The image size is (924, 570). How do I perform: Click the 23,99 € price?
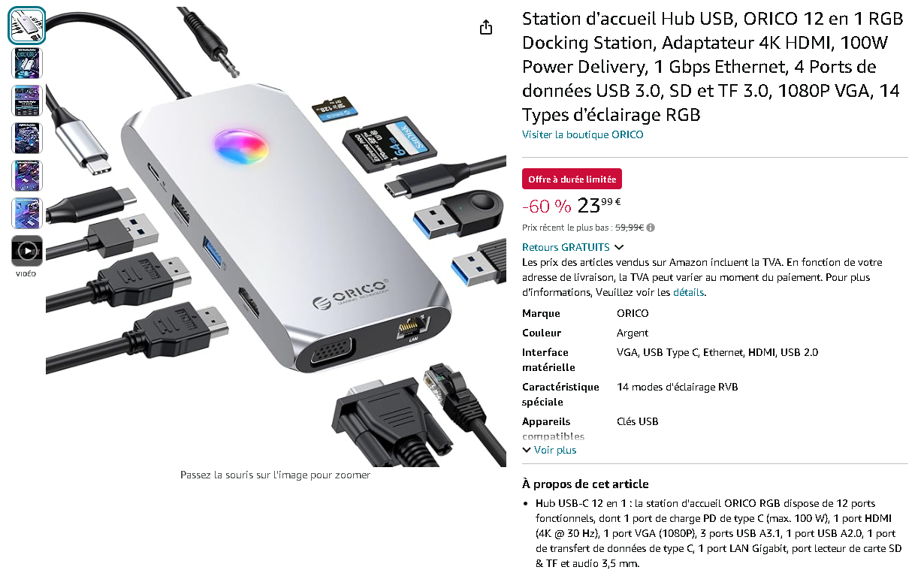(599, 205)
